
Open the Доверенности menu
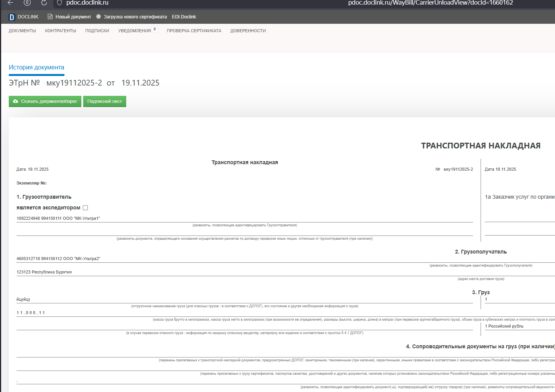pyautogui.click(x=248, y=31)
